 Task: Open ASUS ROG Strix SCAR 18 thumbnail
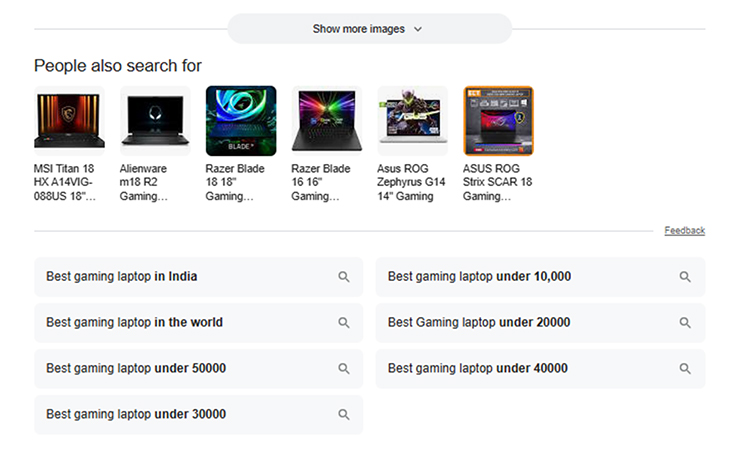(498, 121)
